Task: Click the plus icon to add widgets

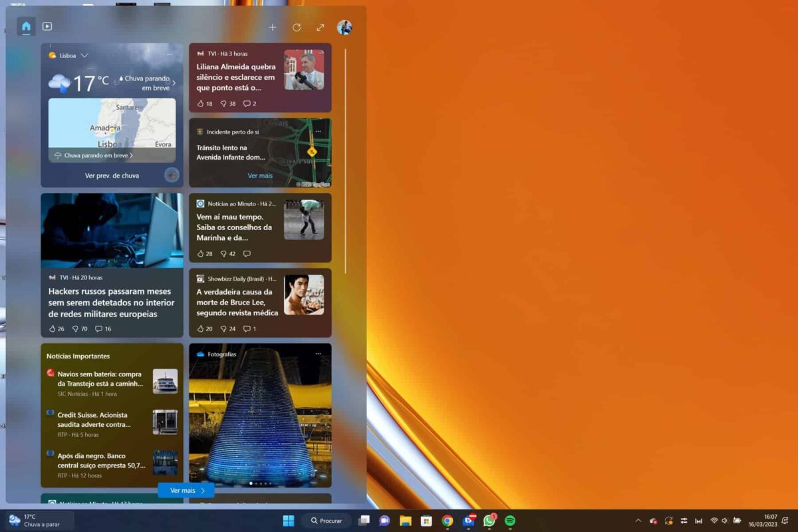Action: (x=273, y=27)
